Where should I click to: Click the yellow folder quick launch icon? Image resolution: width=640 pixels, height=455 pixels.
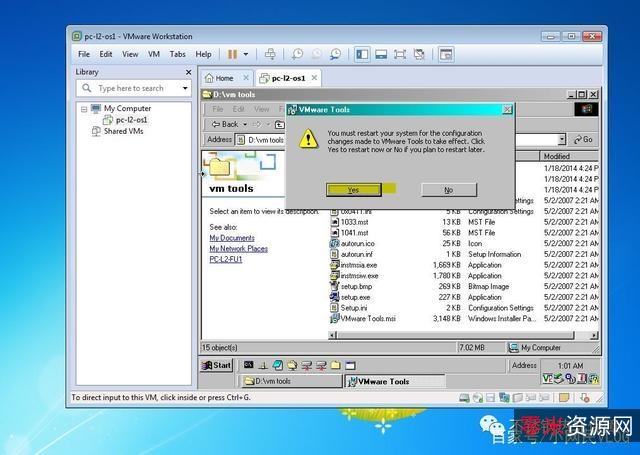click(x=336, y=365)
